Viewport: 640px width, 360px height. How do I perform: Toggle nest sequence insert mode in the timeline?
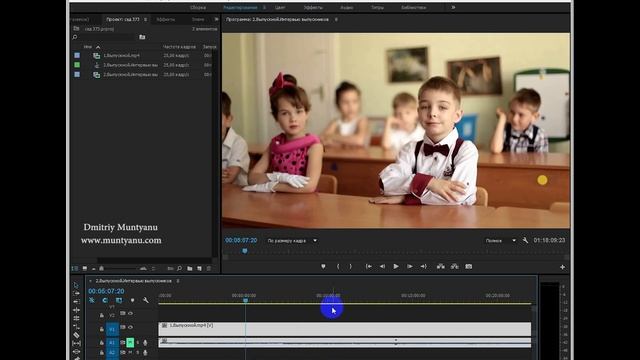91,300
